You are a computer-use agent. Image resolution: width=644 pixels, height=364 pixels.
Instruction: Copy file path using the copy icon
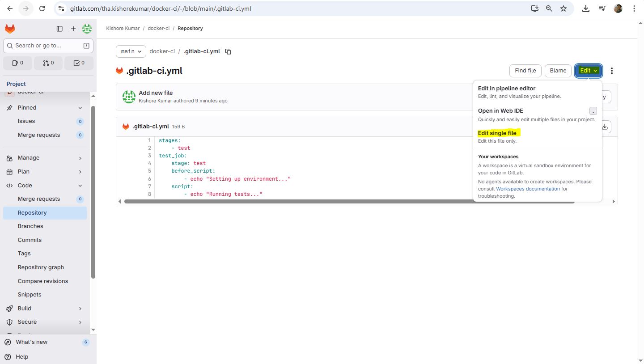228,51
